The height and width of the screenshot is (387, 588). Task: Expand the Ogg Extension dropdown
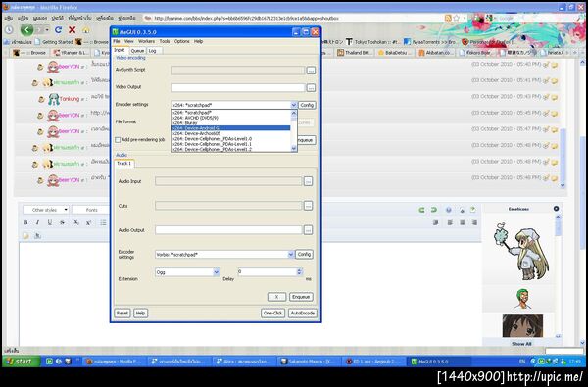(216, 272)
